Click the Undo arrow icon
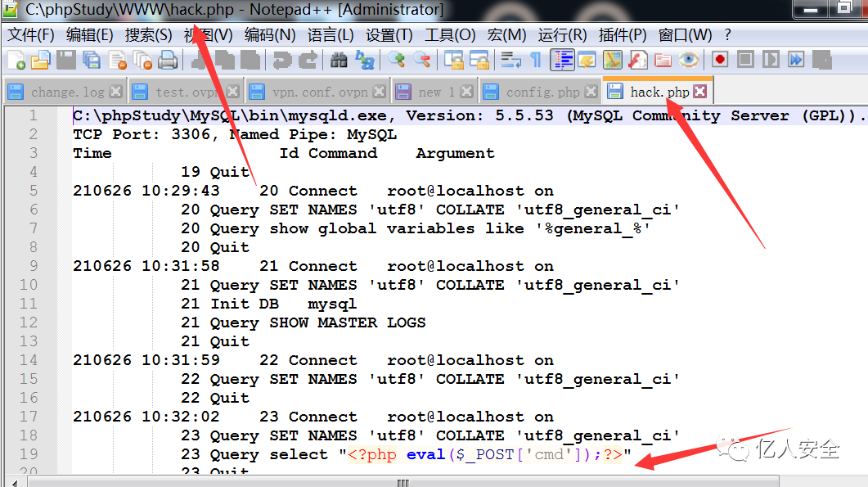This screenshot has width=868, height=487. pos(281,60)
